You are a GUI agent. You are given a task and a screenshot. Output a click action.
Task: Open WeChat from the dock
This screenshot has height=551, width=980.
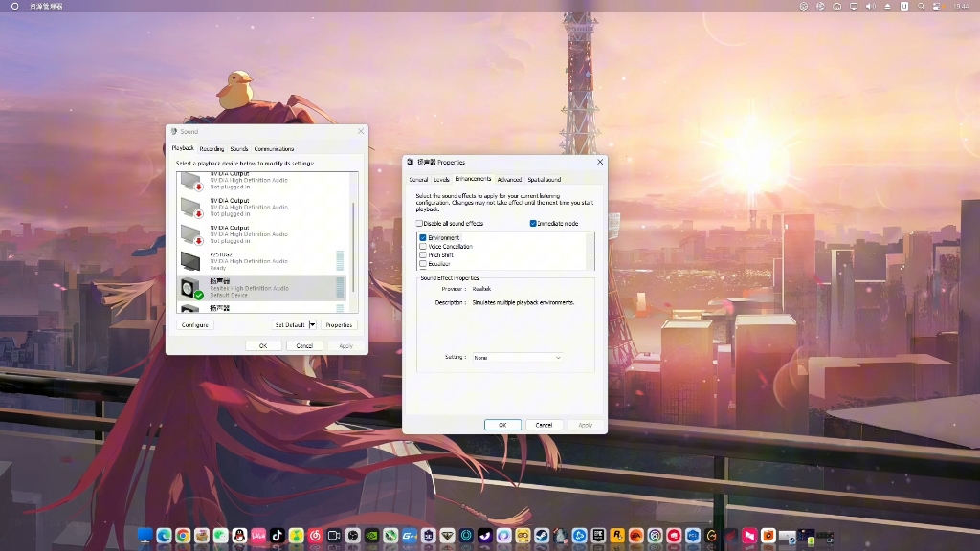coord(221,536)
